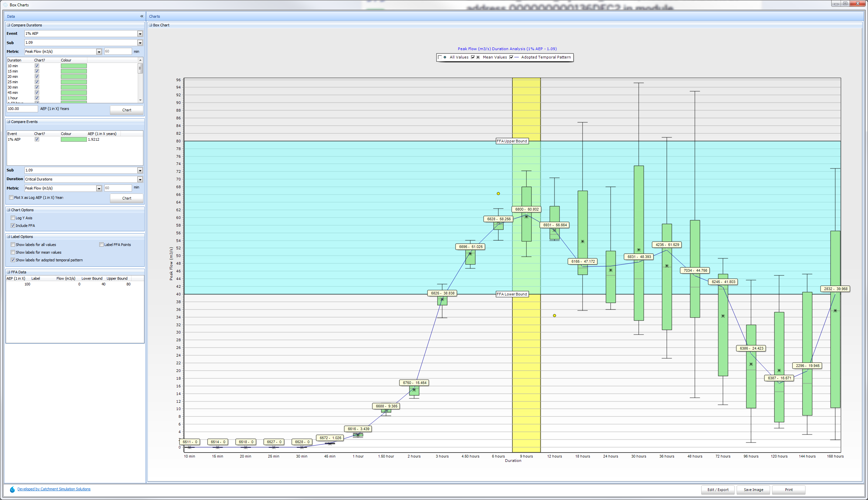This screenshot has width=868, height=500.
Task: Open the Charts tab header
Action: 154,16
